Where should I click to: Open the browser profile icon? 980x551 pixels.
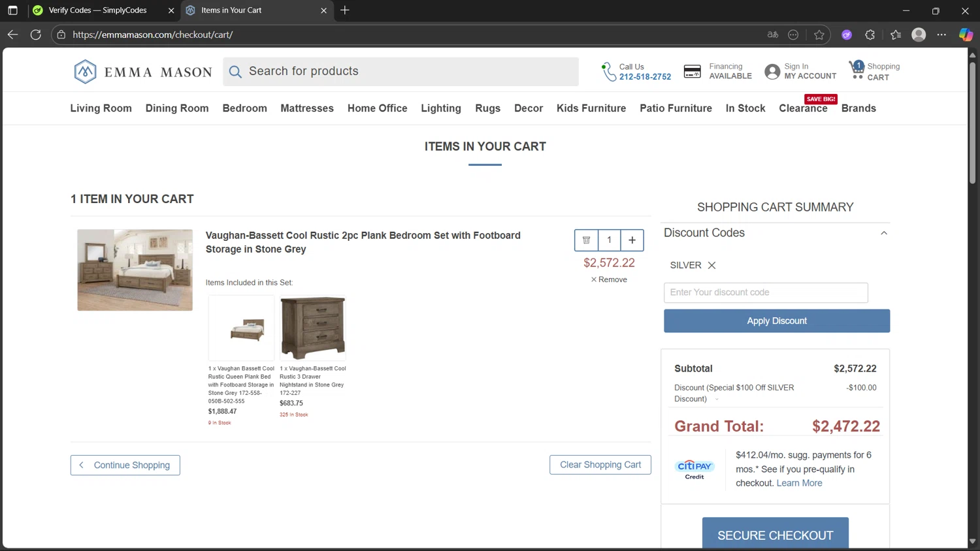click(x=919, y=35)
